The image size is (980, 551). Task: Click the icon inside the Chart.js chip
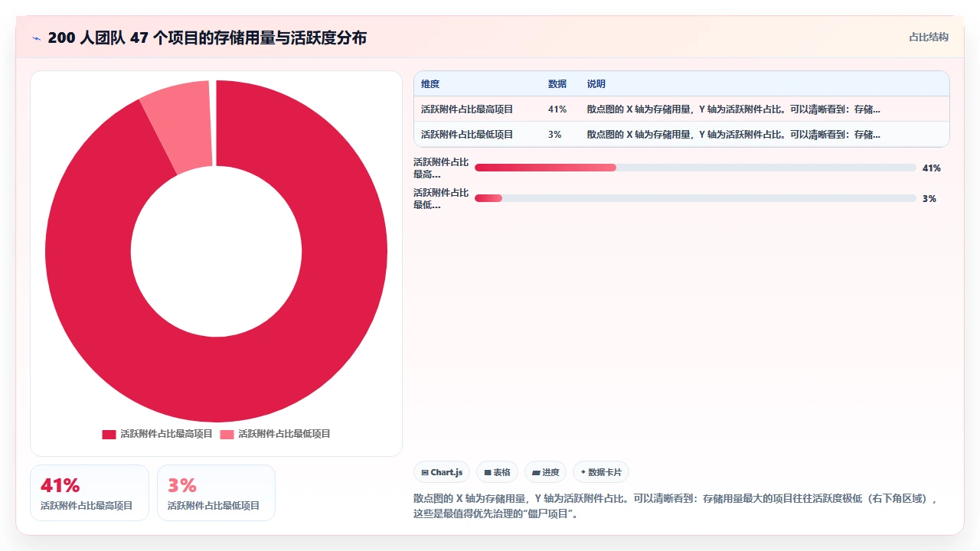(425, 473)
